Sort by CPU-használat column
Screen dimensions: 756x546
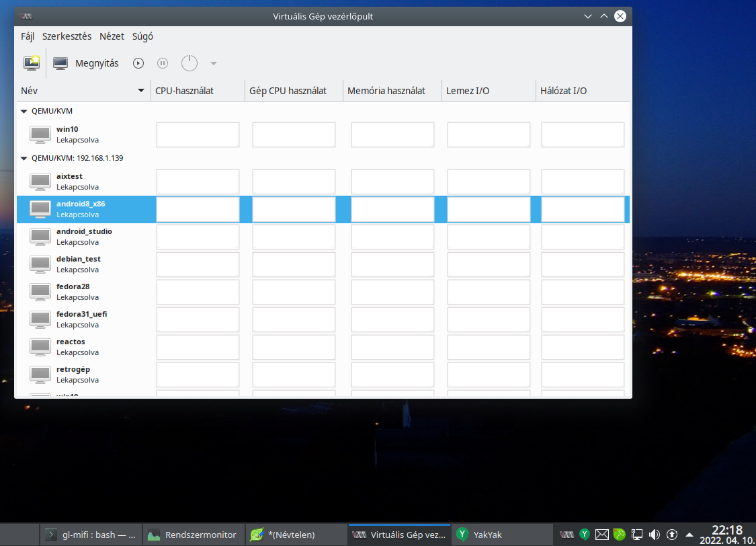pyautogui.click(x=198, y=91)
